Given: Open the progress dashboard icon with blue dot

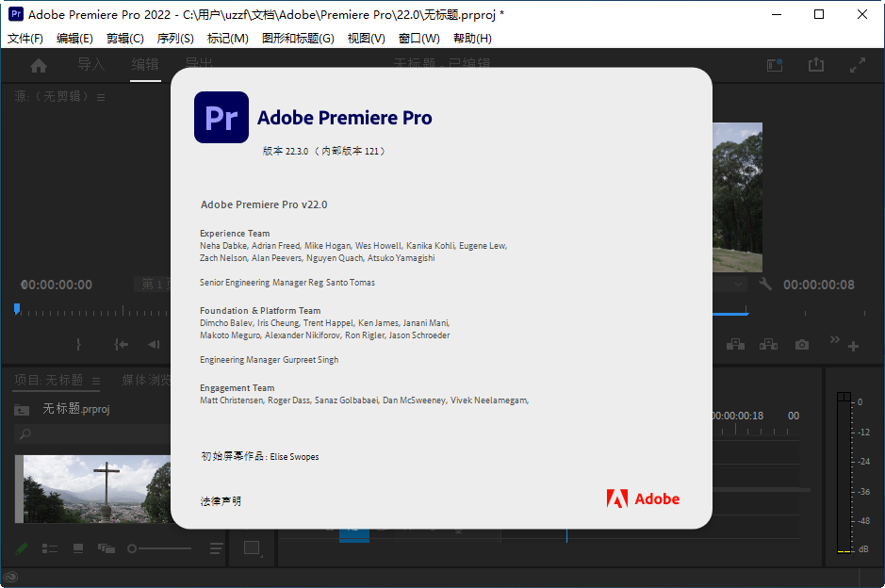Looking at the screenshot, I should coord(774,65).
